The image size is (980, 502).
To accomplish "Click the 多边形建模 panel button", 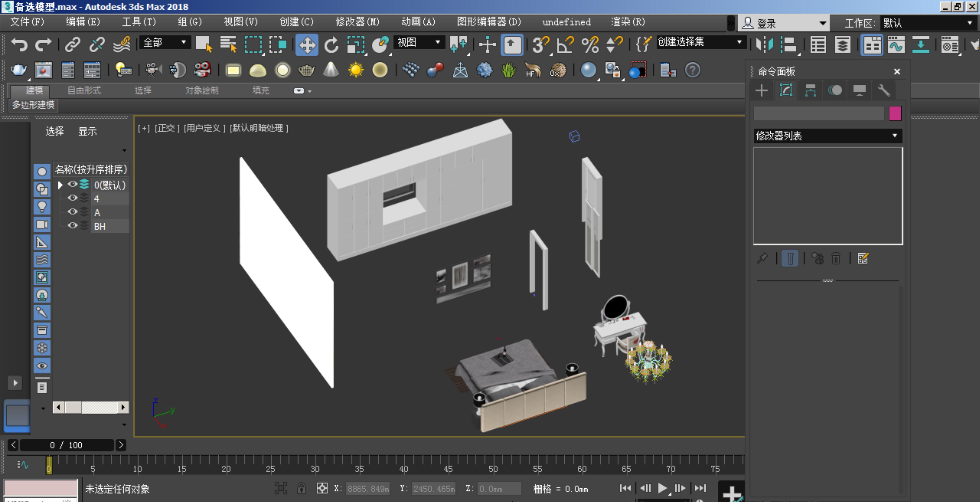I will click(x=33, y=105).
